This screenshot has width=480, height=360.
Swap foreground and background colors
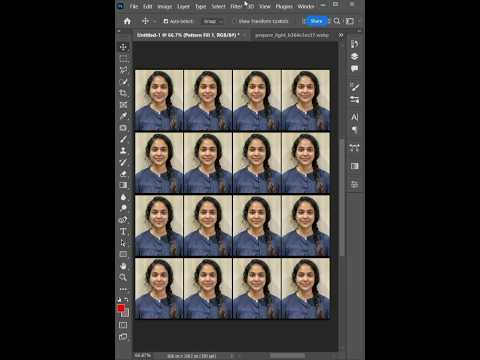coord(126,300)
